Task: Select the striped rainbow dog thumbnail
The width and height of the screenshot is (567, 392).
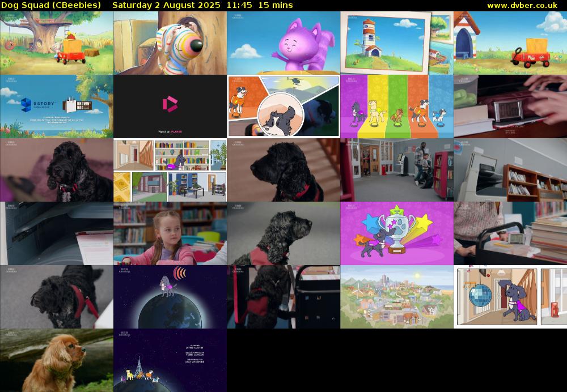Action: (x=170, y=43)
